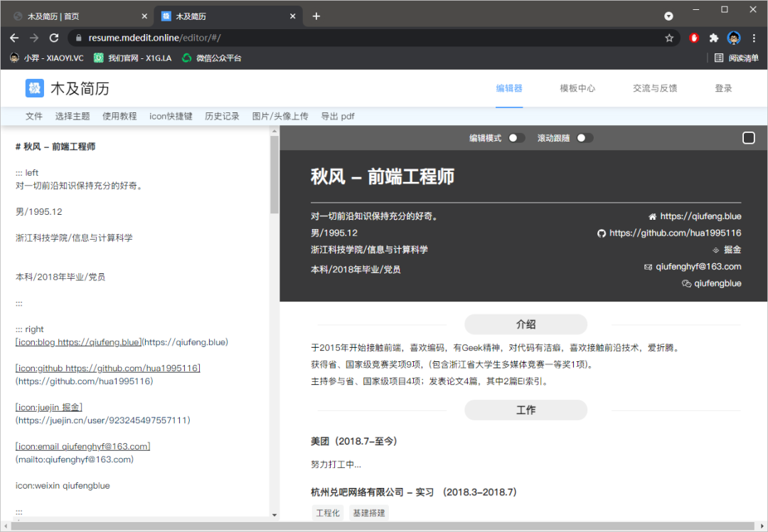The width and height of the screenshot is (768, 532).
Task: Open a new browser tab
Action: click(x=316, y=16)
